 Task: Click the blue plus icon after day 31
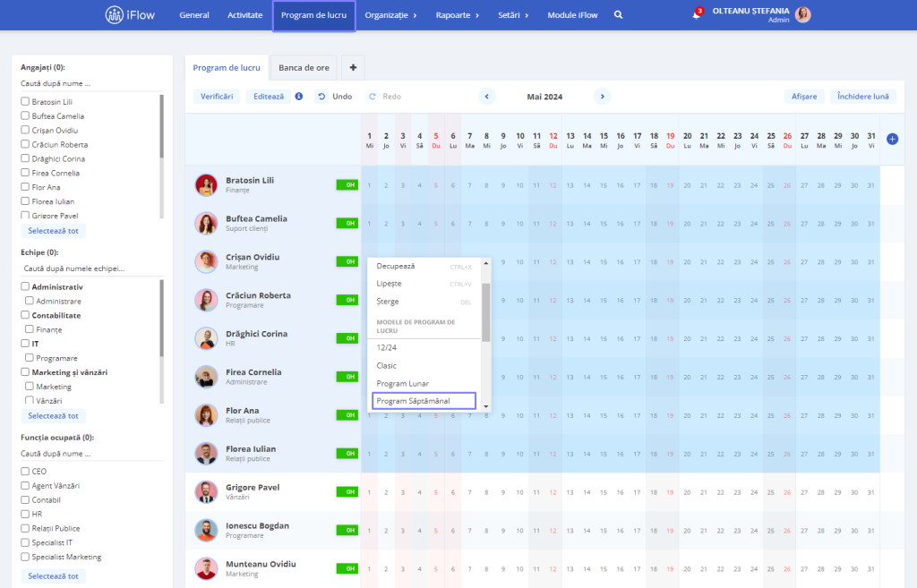click(x=892, y=139)
